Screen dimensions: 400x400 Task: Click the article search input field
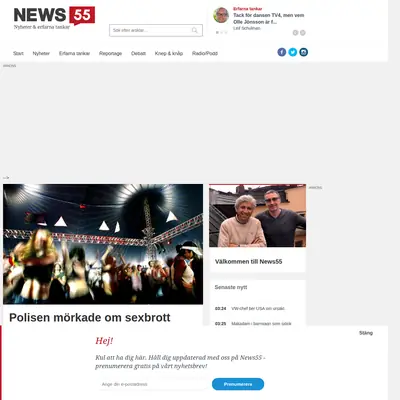(x=156, y=30)
